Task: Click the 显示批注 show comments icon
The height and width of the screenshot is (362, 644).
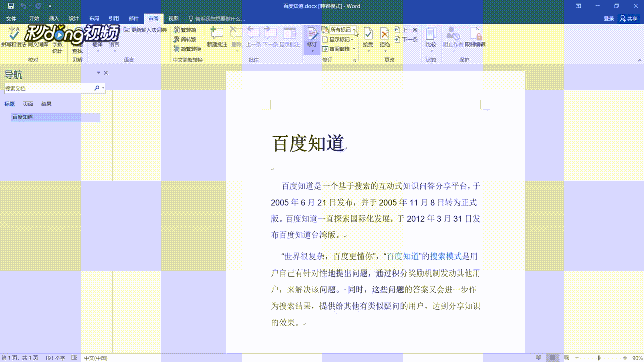Action: coord(289,38)
